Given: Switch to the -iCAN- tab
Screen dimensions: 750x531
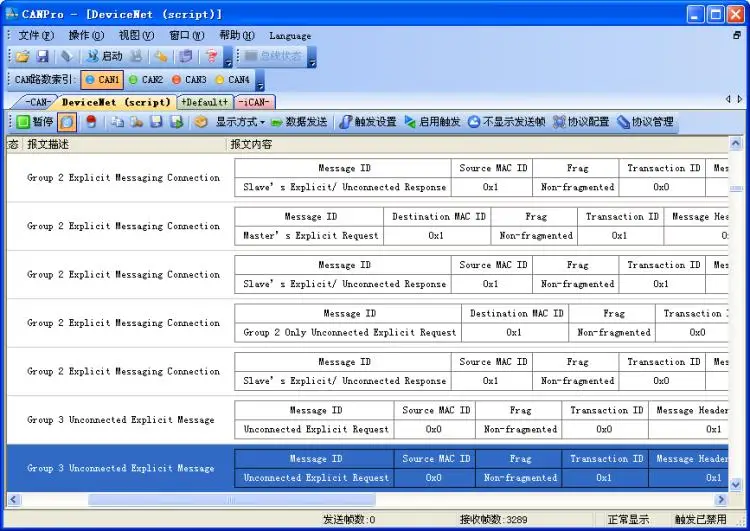Looking at the screenshot, I should (254, 102).
